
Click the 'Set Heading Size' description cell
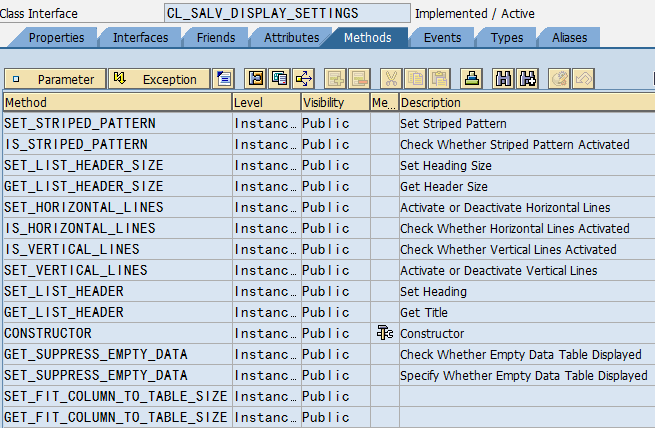coord(527,165)
